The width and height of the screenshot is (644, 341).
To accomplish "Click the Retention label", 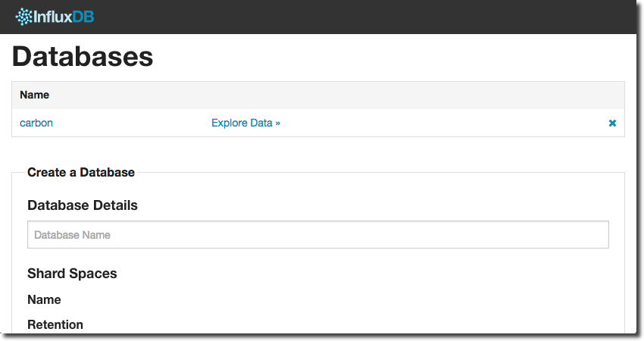I will [55, 324].
